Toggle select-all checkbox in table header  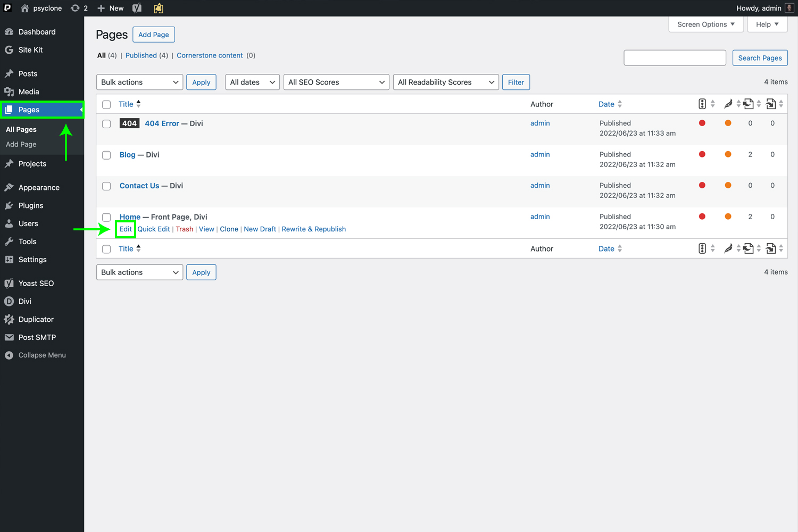coord(106,105)
